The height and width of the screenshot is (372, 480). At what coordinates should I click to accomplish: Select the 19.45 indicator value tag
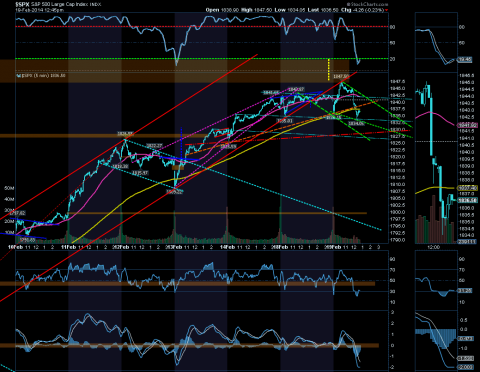click(x=465, y=60)
